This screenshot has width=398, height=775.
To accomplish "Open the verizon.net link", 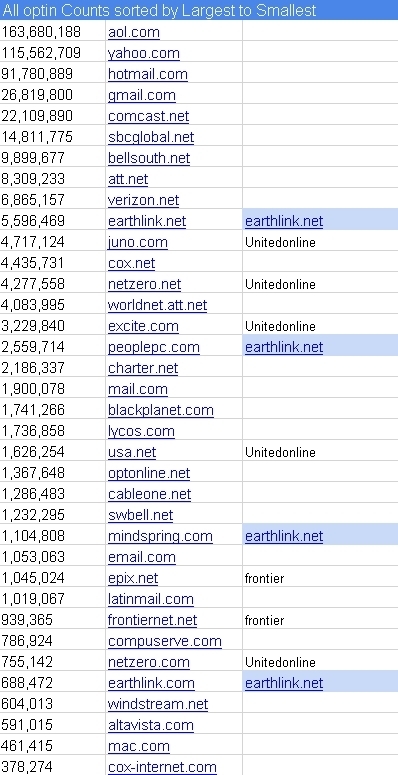I will (143, 200).
